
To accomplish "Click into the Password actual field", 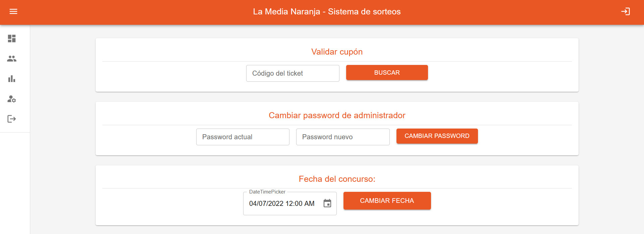I will [243, 137].
